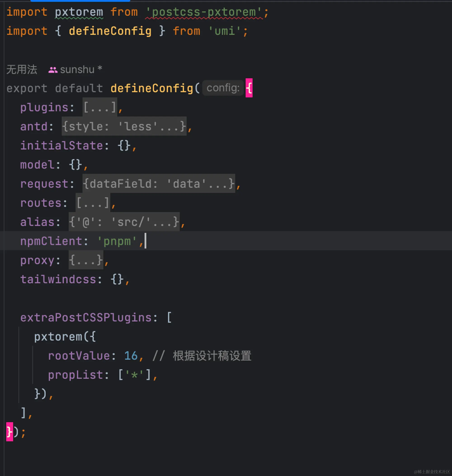Screen dimensions: 452x476
Task: Click the rootValue property key
Action: 79,356
